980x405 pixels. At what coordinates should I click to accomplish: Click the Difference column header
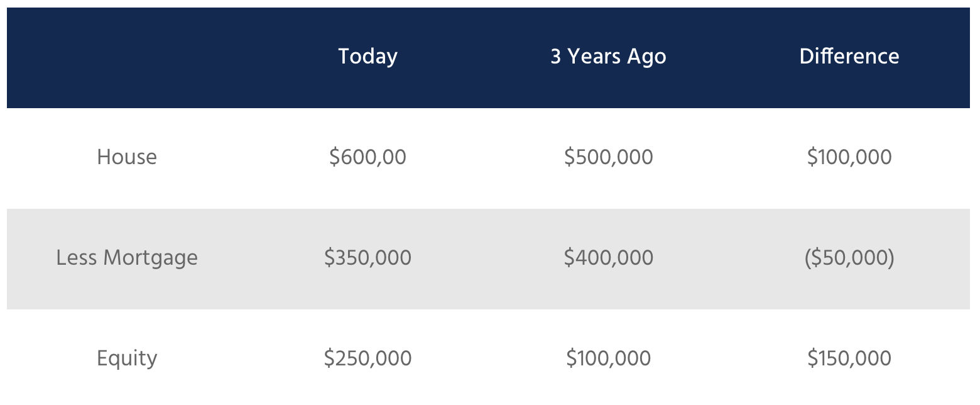pyautogui.click(x=849, y=57)
